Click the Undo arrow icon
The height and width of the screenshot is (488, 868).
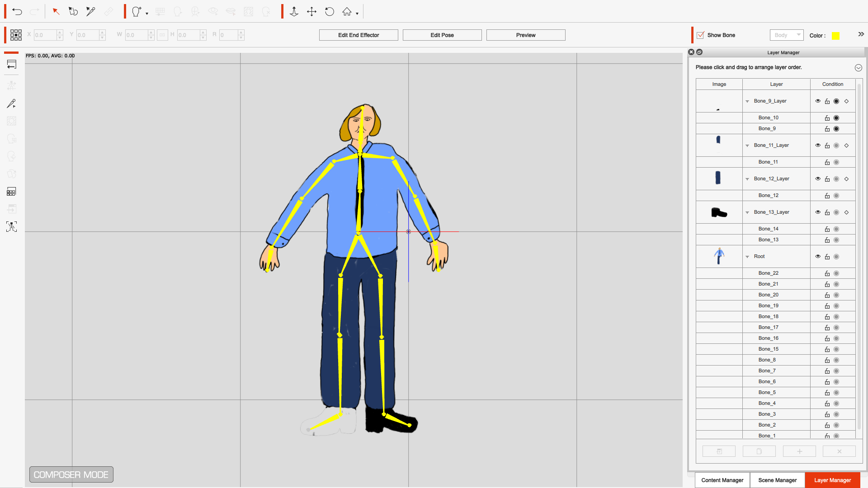pos(17,12)
